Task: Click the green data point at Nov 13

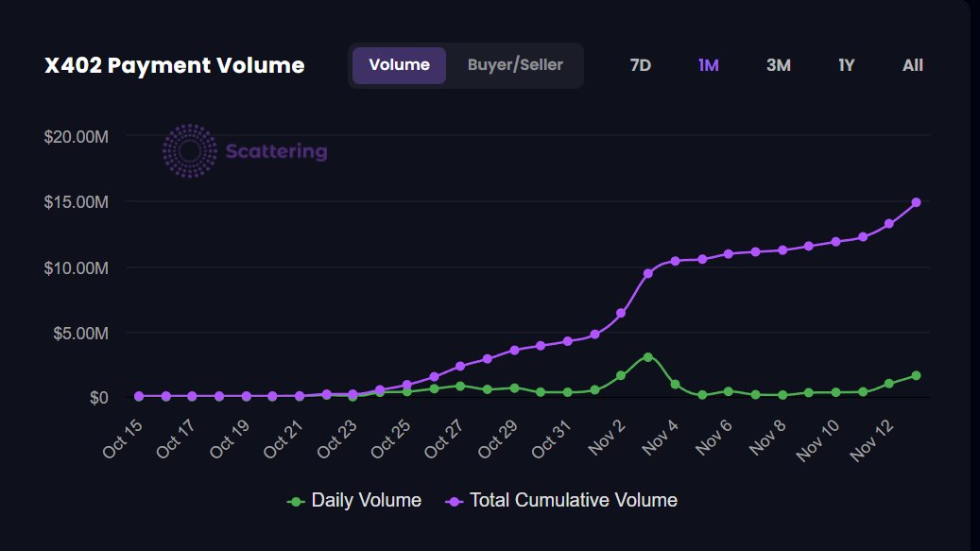Action: tap(916, 374)
